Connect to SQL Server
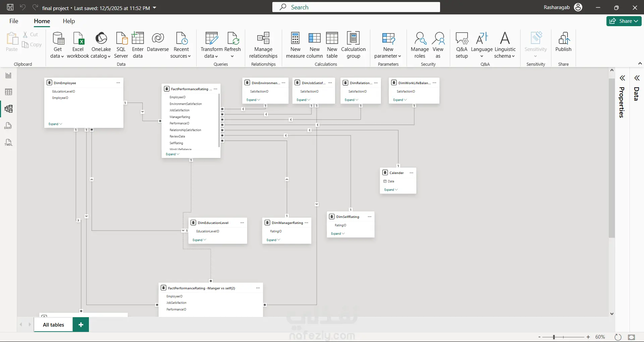The width and height of the screenshot is (644, 342). point(121,45)
